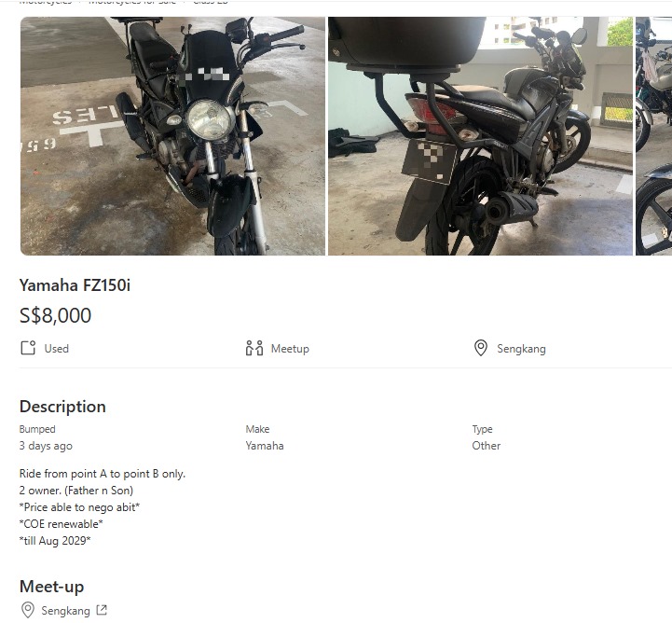Viewport: 672px width, 623px height.
Task: Click the Description heading
Action: 62,407
